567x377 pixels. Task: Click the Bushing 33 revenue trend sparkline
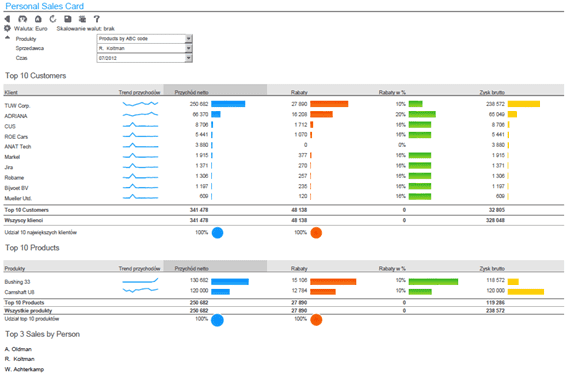tap(140, 280)
